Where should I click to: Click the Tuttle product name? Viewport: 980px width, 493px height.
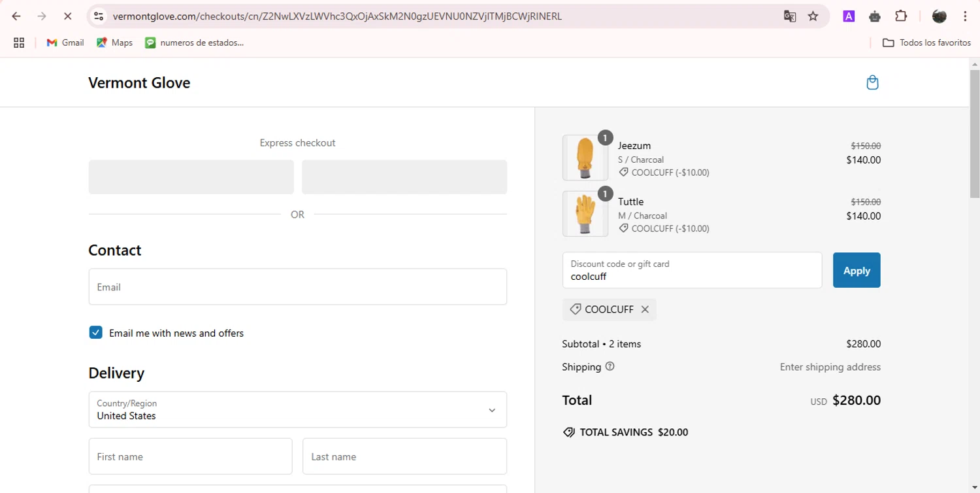(x=631, y=202)
